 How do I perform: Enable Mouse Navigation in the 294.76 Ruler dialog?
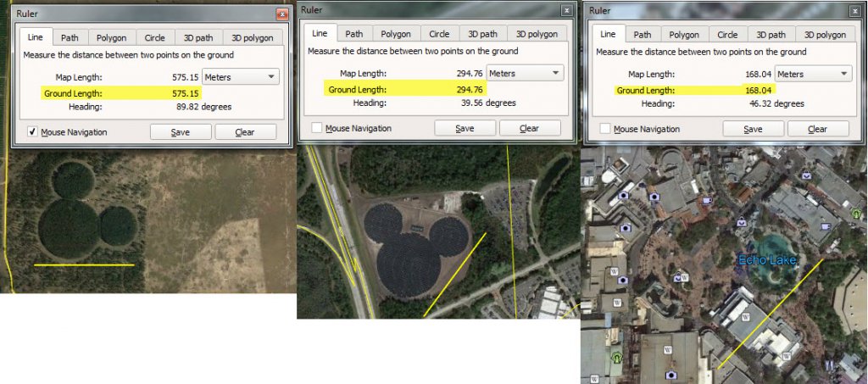point(316,128)
